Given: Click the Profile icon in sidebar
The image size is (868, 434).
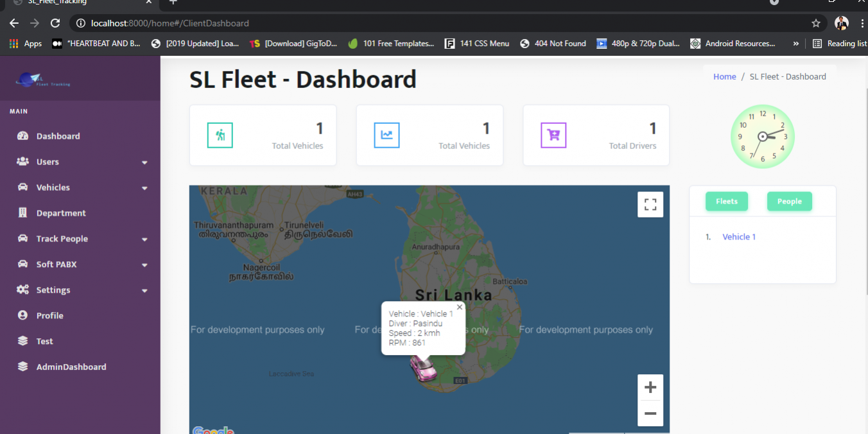Looking at the screenshot, I should [22, 315].
